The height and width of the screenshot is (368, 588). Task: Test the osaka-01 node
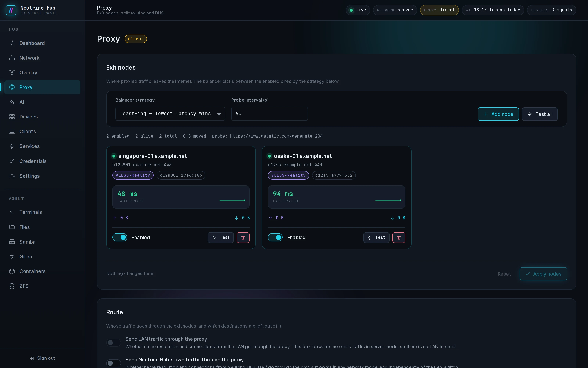click(x=376, y=238)
